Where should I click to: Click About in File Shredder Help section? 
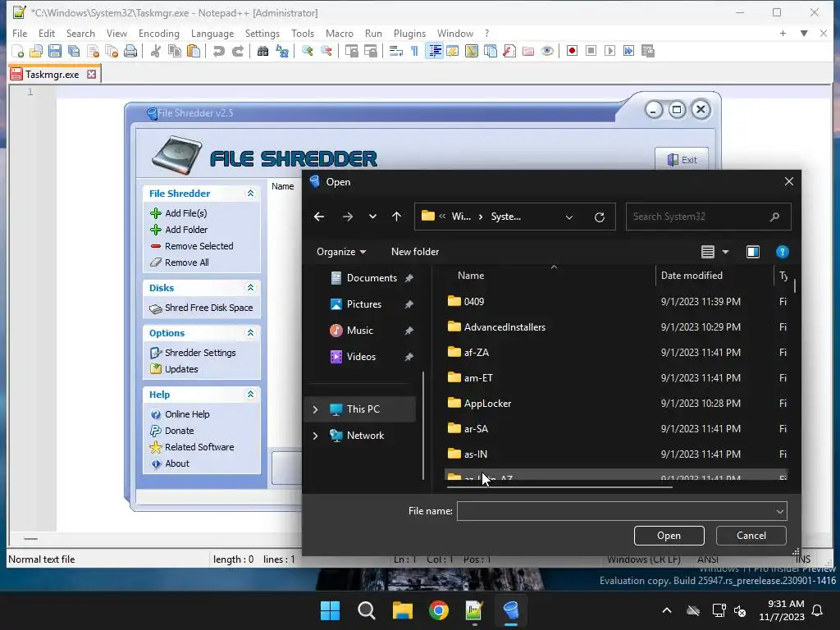pos(177,463)
